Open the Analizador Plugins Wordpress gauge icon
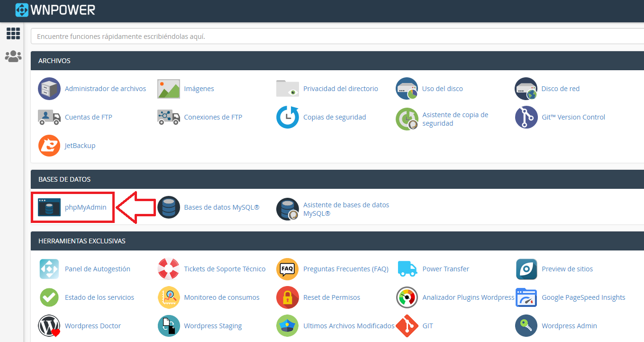The height and width of the screenshot is (342, 644). [407, 297]
